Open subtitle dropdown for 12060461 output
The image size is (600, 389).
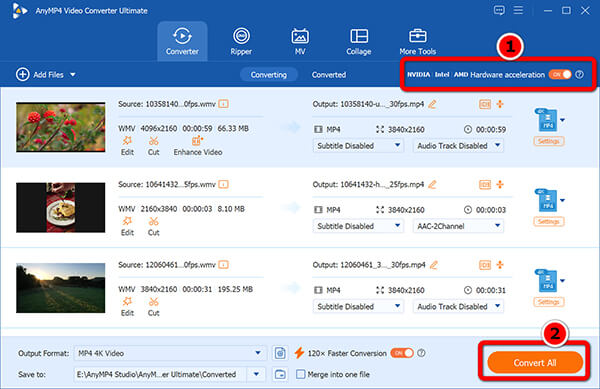tap(358, 306)
